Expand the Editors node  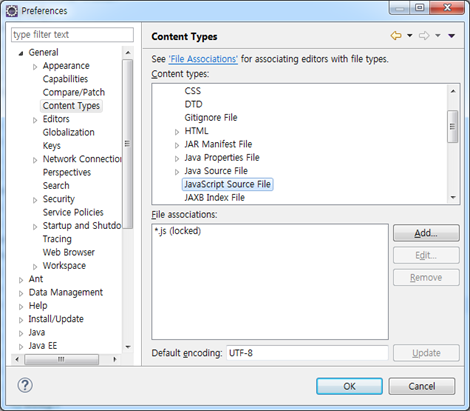[35, 120]
